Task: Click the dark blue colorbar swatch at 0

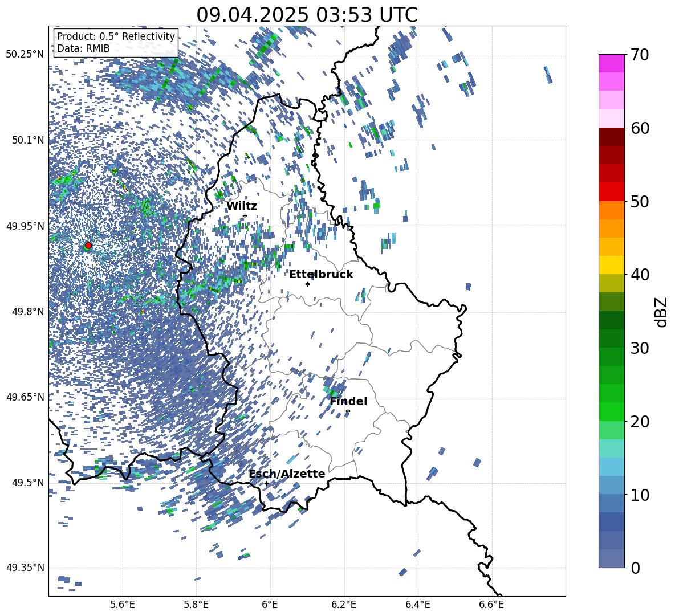Action: (612, 558)
